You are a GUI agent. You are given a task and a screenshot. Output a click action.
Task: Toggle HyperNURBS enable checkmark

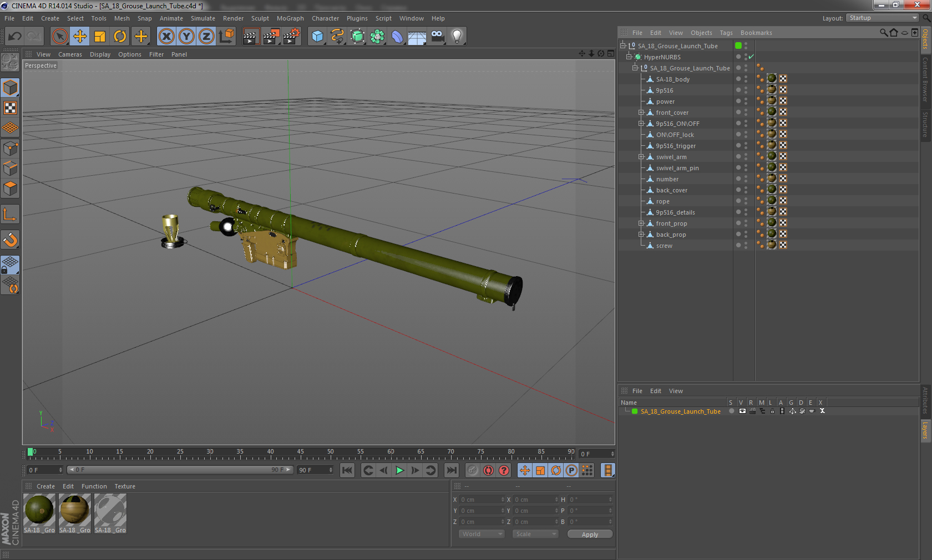pyautogui.click(x=751, y=57)
